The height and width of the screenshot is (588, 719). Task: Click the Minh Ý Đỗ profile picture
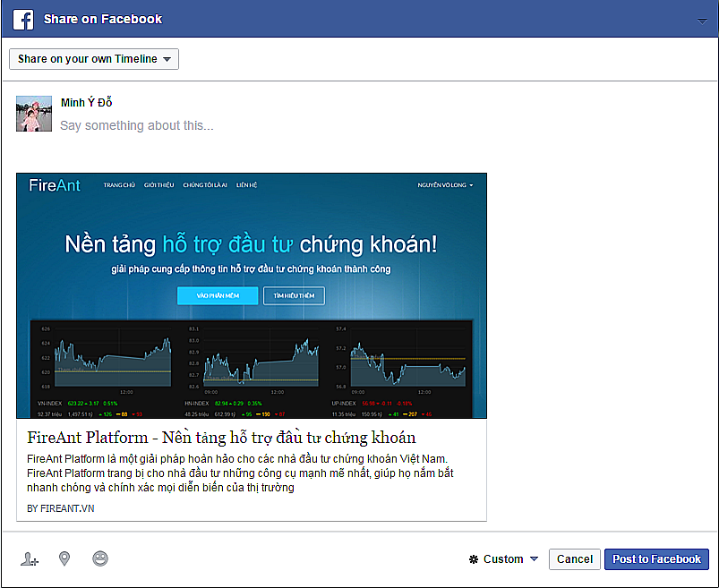pos(34,114)
